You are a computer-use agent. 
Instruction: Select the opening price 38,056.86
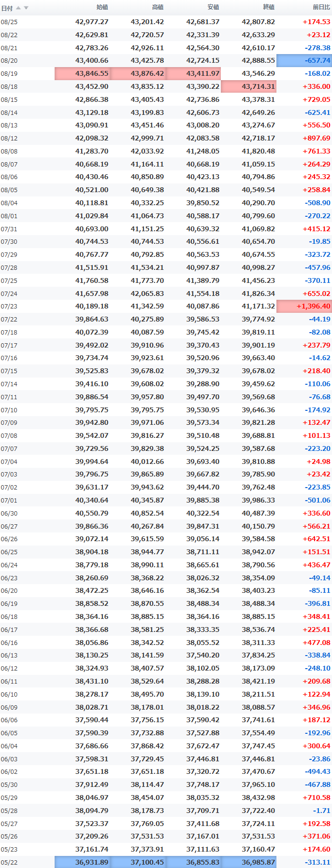click(x=92, y=642)
